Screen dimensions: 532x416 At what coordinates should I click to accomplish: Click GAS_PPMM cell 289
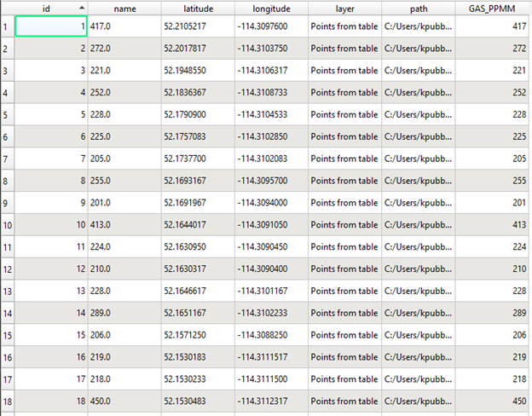tap(492, 313)
